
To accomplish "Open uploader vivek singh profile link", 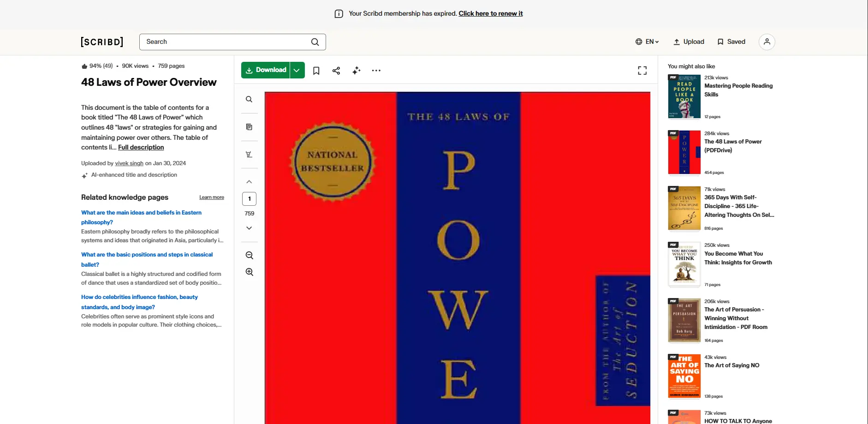I will tap(129, 163).
